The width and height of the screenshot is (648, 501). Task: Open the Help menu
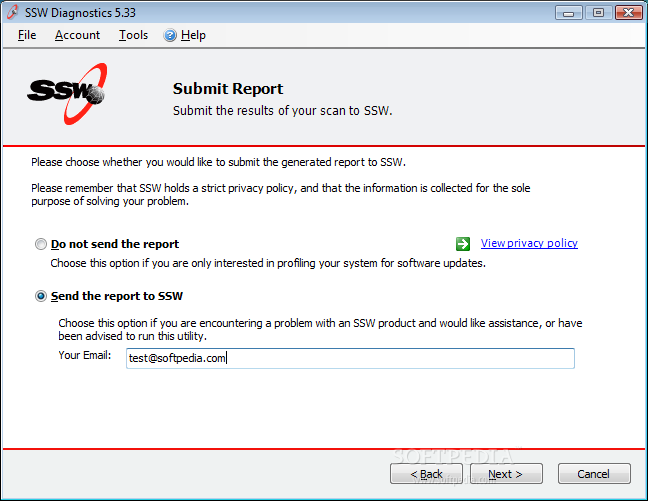point(193,35)
